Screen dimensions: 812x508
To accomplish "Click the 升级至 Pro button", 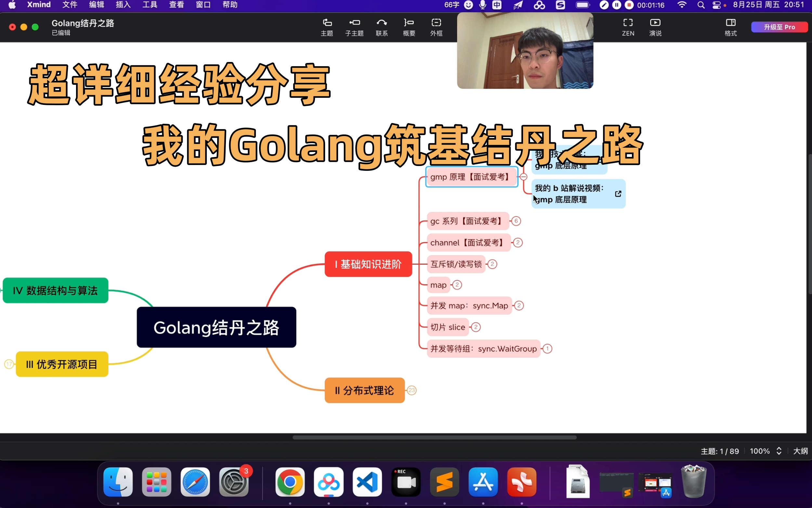I will [779, 27].
